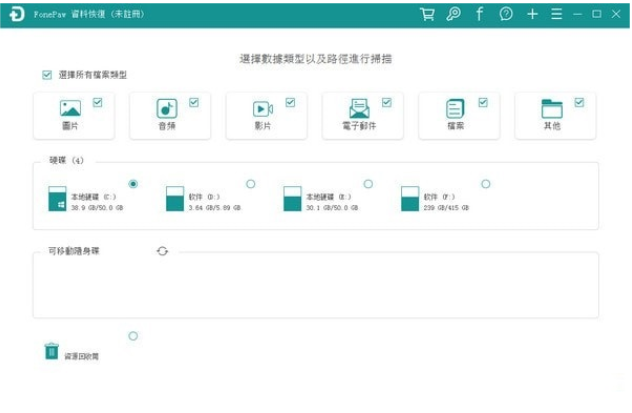Click the Recycle Bin trash icon
This screenshot has width=632, height=413.
51,350
